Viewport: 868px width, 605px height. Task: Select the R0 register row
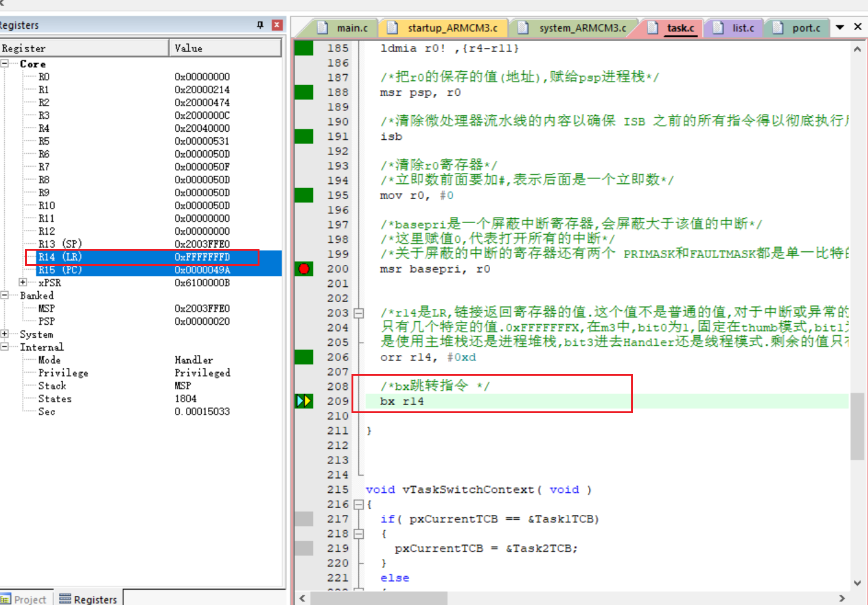(x=140, y=77)
